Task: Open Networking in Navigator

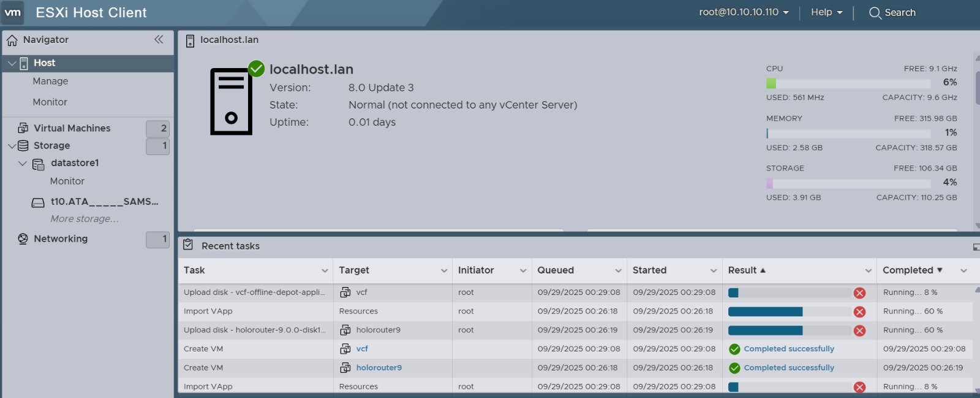Action: [x=61, y=239]
